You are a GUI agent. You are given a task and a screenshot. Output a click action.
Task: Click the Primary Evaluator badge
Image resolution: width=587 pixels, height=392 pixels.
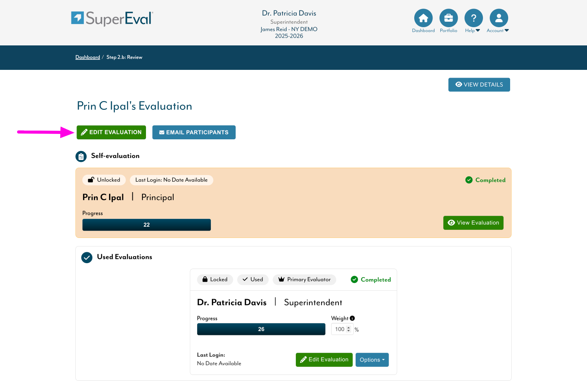click(304, 279)
